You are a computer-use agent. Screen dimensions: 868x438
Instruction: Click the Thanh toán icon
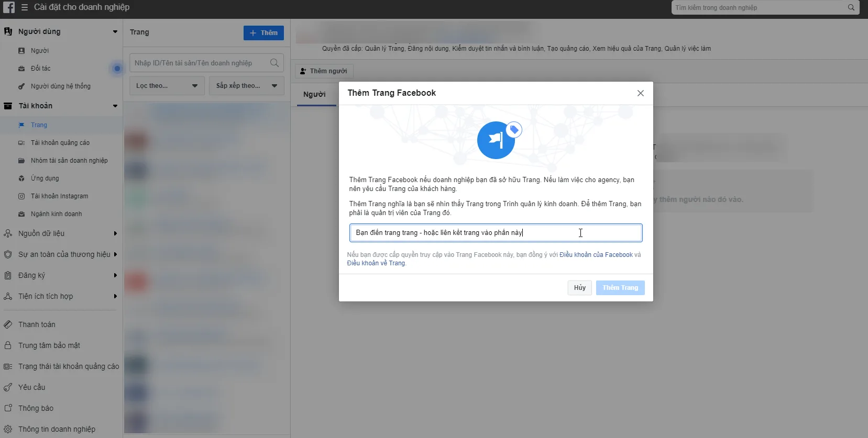8,324
